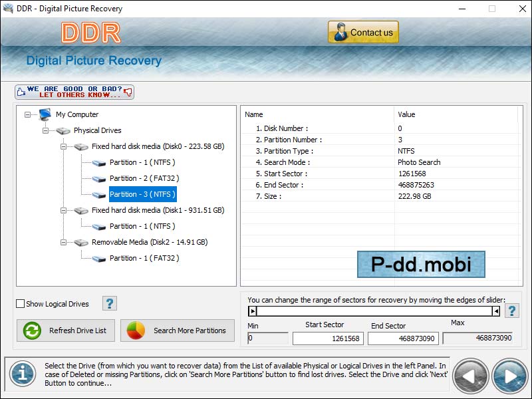Viewport: 532px width, 399px height.
Task: Click the pie chart icon
Action: point(136,331)
